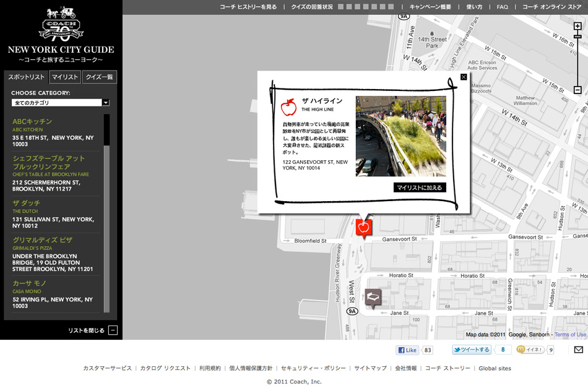Click リストを閉じる text
588x388 pixels.
point(86,330)
